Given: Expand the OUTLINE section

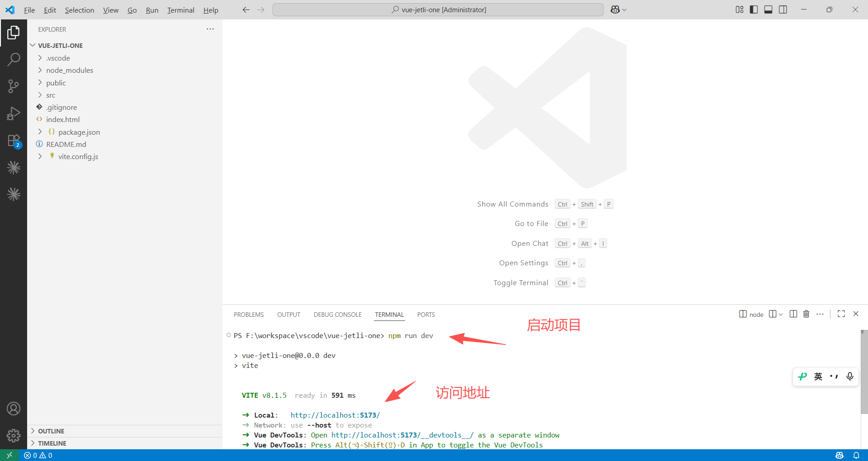Looking at the screenshot, I should click(x=125, y=431).
